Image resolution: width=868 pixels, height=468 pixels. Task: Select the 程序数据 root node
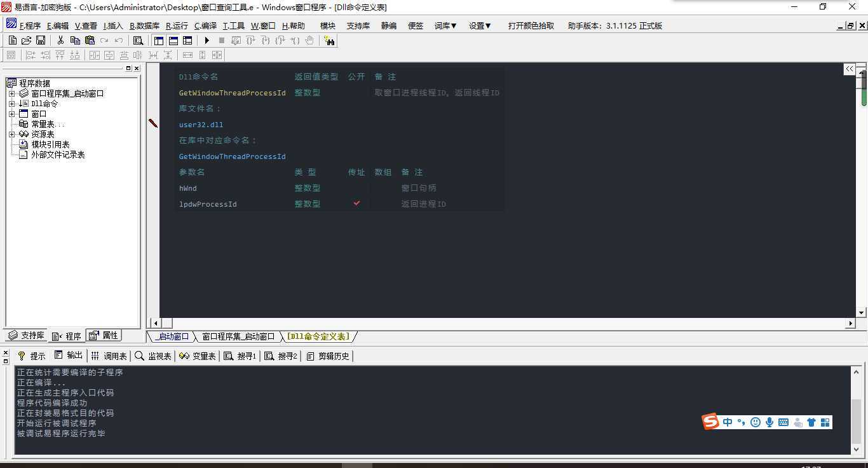pyautogui.click(x=34, y=83)
